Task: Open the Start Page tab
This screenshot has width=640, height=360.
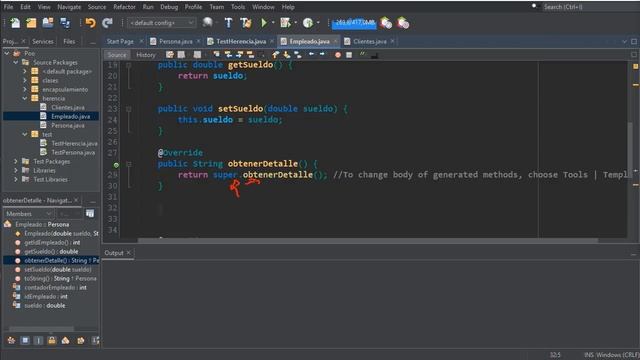Action: (120, 41)
